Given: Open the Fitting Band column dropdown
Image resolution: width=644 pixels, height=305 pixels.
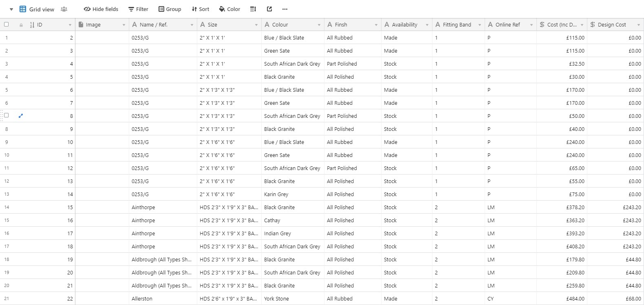Looking at the screenshot, I should point(480,25).
